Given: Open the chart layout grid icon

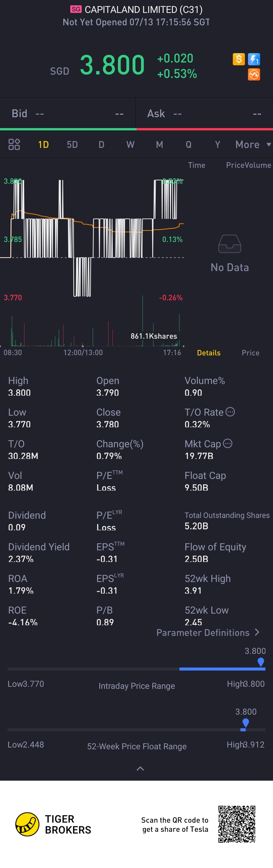Looking at the screenshot, I should (14, 144).
